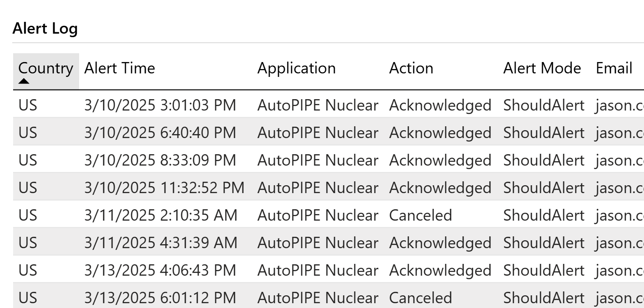
Task: Select the Alert Log title
Action: [x=45, y=29]
